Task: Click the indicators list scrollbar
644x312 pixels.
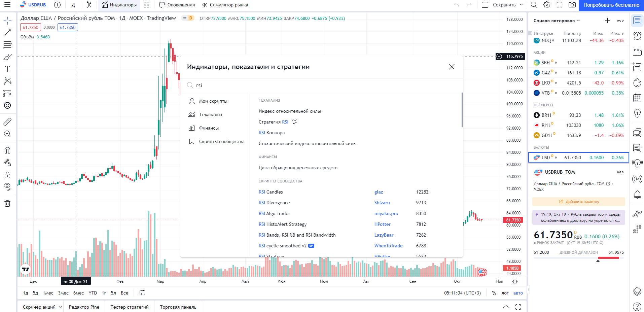Action: [x=462, y=110]
